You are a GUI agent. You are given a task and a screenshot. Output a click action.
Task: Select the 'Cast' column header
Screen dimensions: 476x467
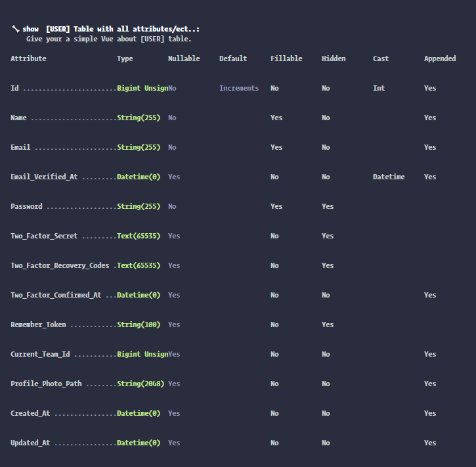pos(381,58)
